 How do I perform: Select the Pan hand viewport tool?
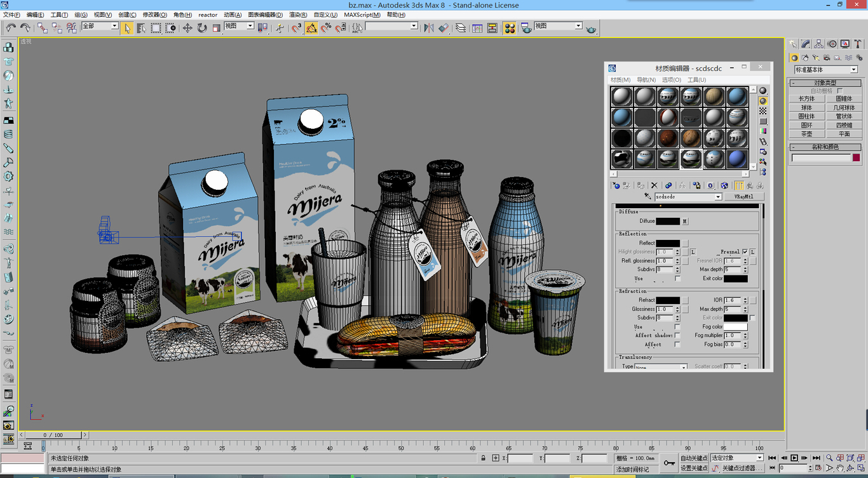[840, 468]
